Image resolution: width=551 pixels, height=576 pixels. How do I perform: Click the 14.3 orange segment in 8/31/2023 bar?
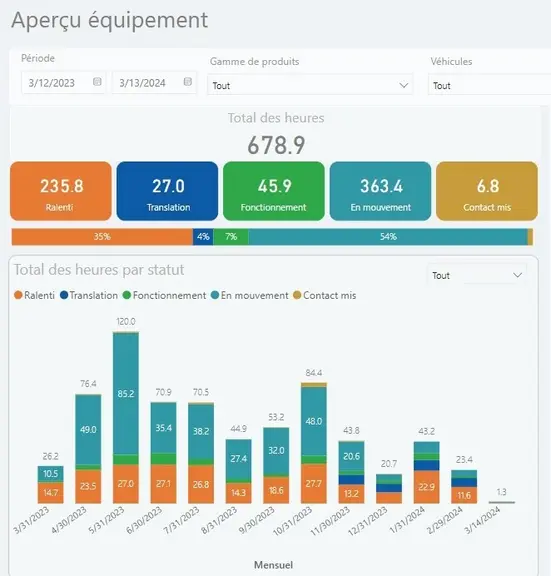click(x=238, y=493)
